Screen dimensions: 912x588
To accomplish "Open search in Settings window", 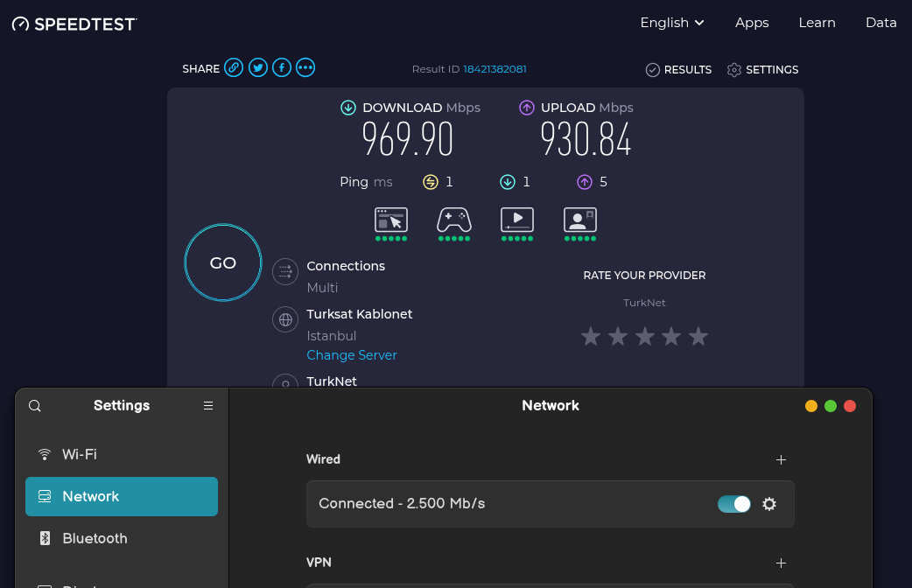I will point(35,406).
